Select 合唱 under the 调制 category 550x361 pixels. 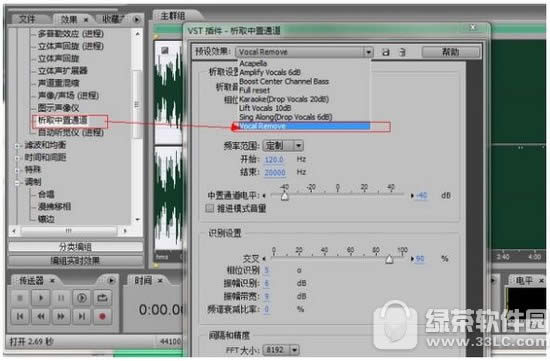coord(46,194)
